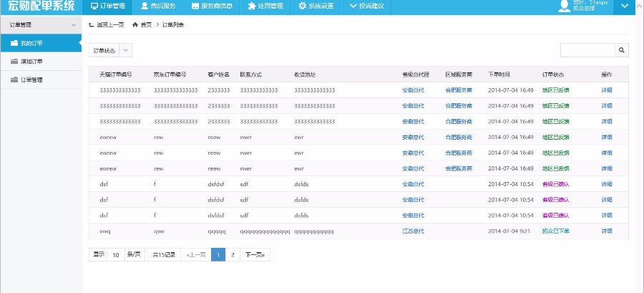Open 售后服务 with the person icon

pos(158,6)
